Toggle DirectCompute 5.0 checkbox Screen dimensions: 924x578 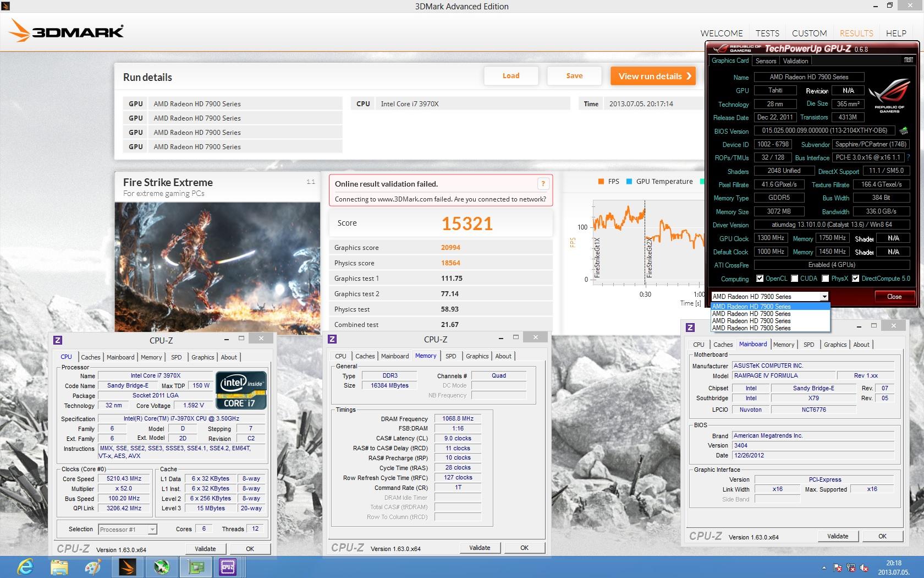[855, 279]
